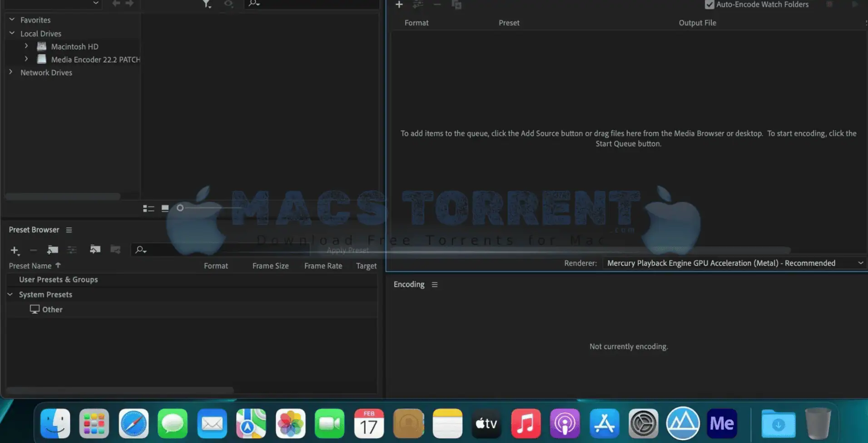This screenshot has width=868, height=443.
Task: Collapse the Favorites section
Action: tap(12, 20)
